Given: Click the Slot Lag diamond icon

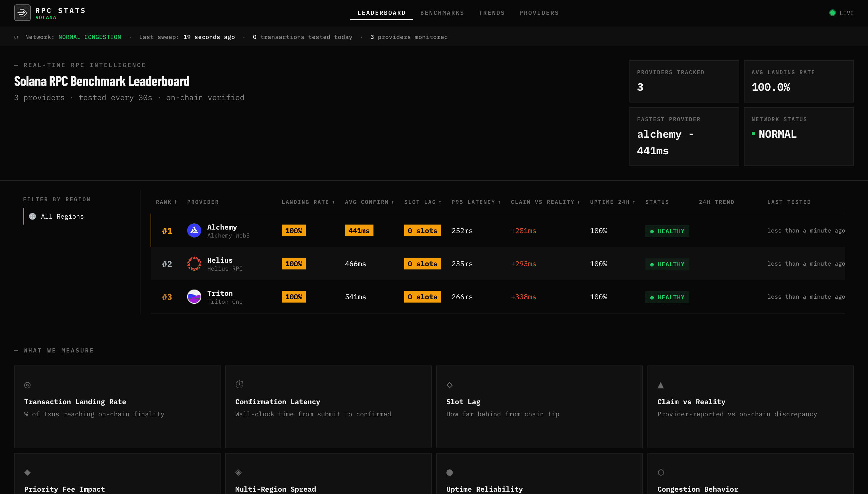Looking at the screenshot, I should tap(449, 385).
